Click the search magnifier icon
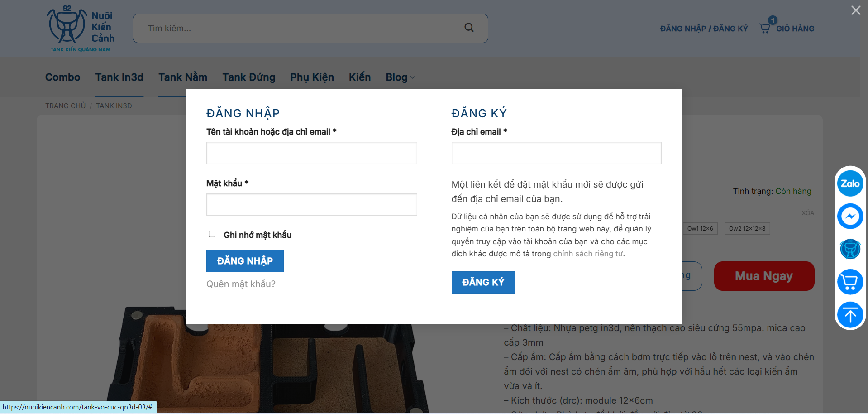The image size is (868, 414). (x=469, y=28)
